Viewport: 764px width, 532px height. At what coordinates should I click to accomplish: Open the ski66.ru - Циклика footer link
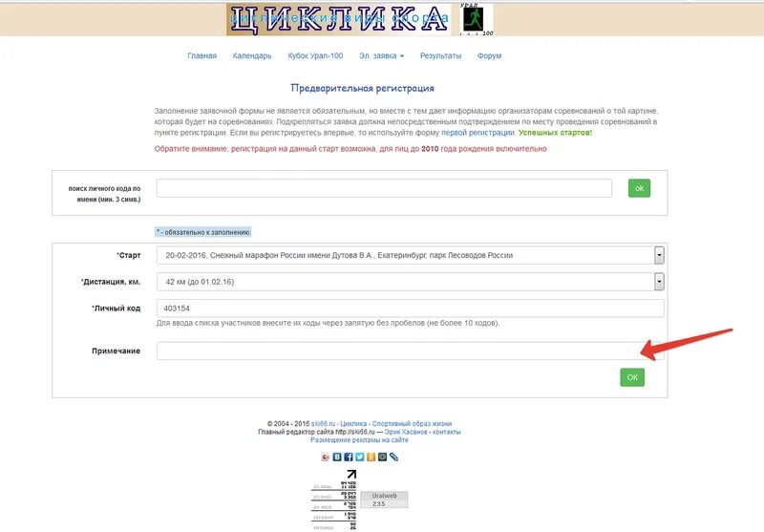(x=381, y=424)
